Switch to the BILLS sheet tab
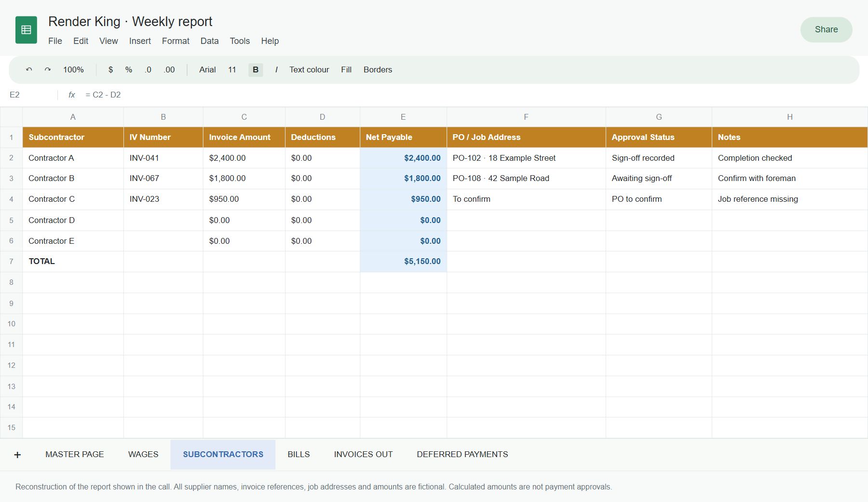The width and height of the screenshot is (868, 502). pos(298,455)
